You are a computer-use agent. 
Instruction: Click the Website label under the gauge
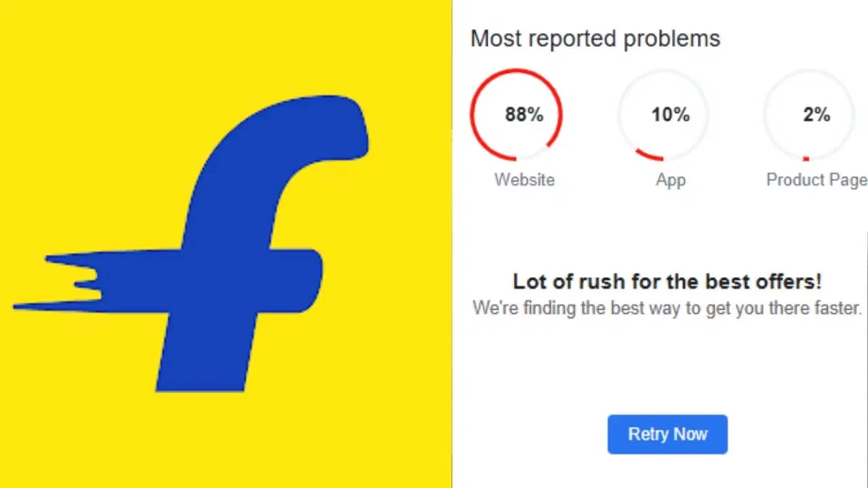point(524,180)
